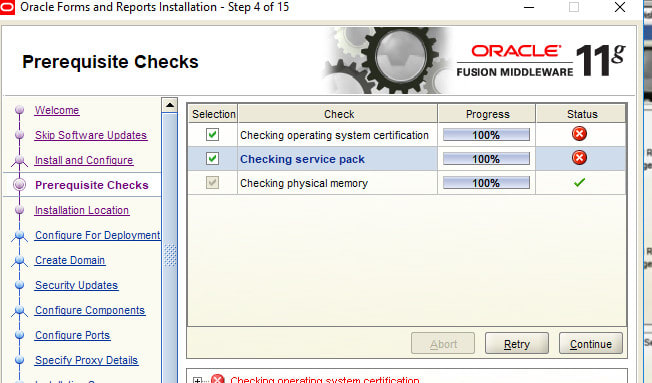The height and width of the screenshot is (383, 652).
Task: Click the navigation pane scroll up arrow
Action: (x=170, y=105)
